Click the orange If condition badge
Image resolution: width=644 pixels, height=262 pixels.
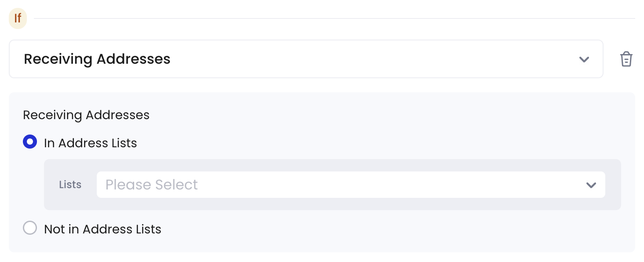coord(18,18)
